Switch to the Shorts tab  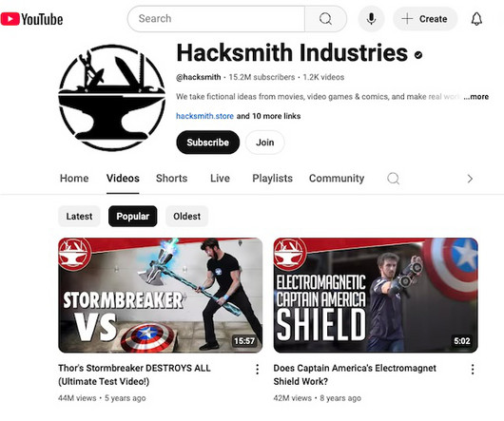(171, 179)
